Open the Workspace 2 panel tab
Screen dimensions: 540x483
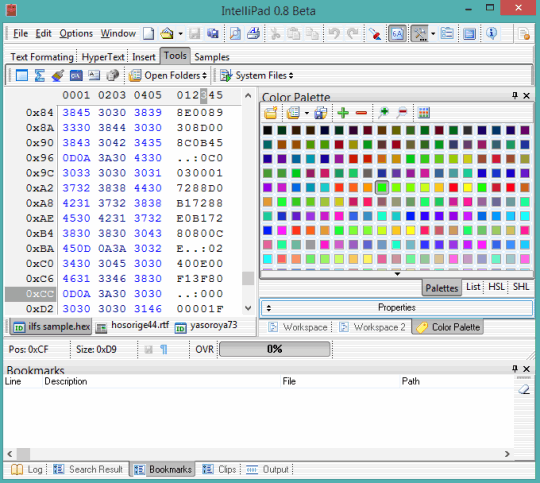372,327
